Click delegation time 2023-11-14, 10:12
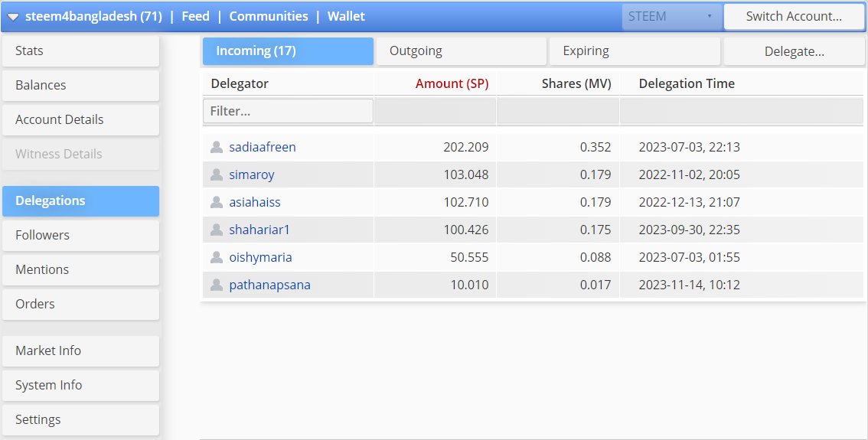Image resolution: width=868 pixels, height=440 pixels. (x=689, y=285)
